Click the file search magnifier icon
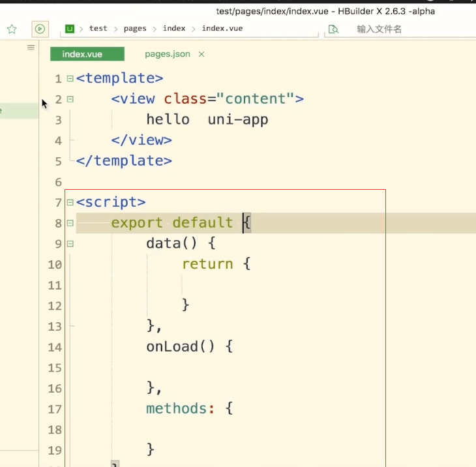Viewport: 476px width, 467px height. (x=333, y=29)
